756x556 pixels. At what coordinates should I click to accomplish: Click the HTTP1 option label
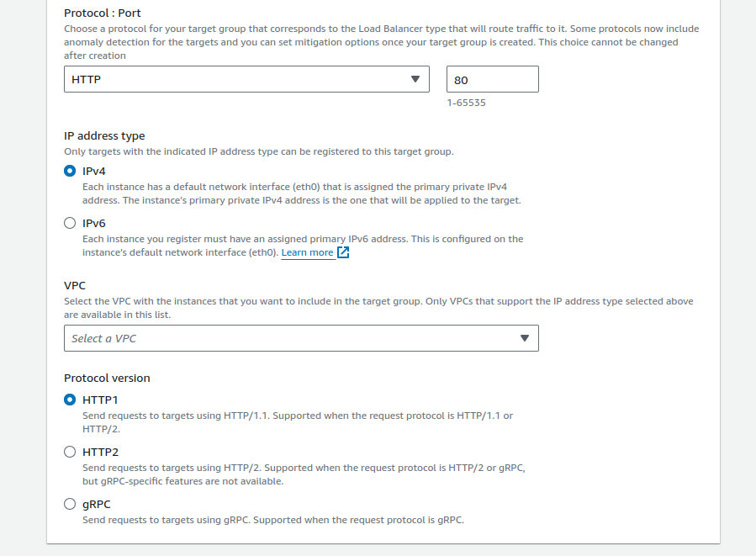[98, 401]
